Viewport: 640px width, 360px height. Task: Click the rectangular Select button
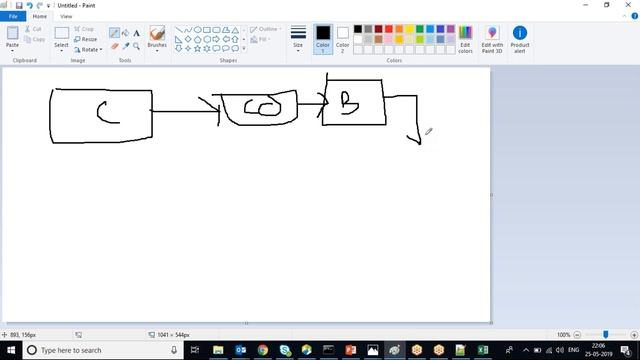(x=62, y=33)
